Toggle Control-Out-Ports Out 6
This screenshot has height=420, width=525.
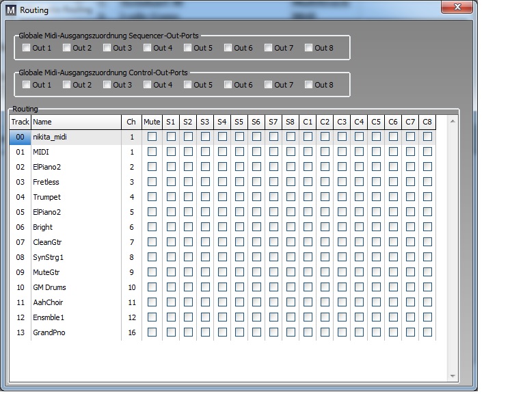click(x=228, y=85)
